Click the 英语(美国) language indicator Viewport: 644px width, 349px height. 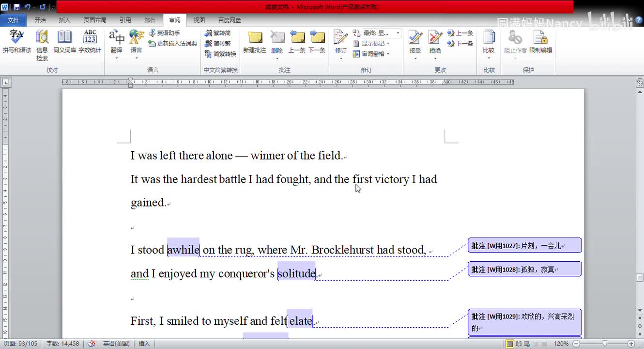(x=116, y=344)
